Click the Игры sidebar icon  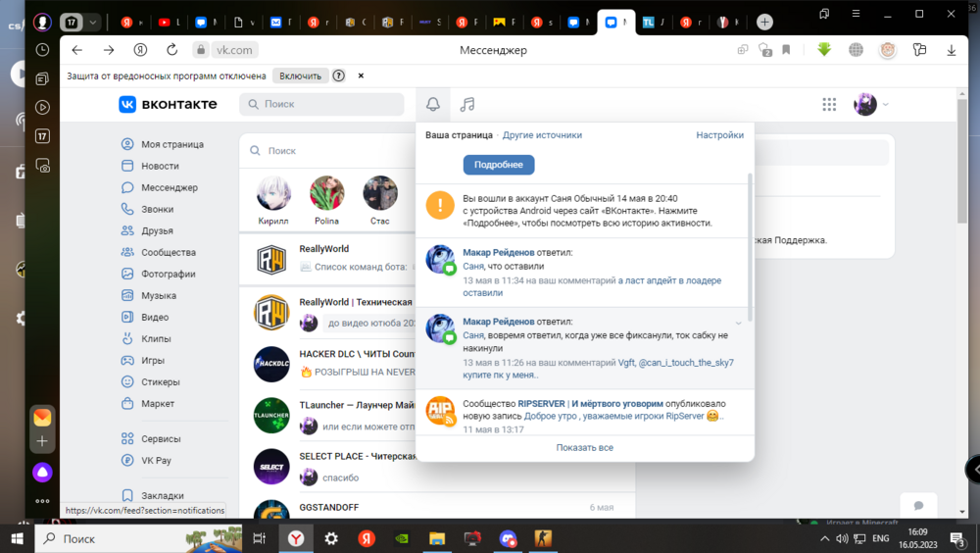pos(127,360)
